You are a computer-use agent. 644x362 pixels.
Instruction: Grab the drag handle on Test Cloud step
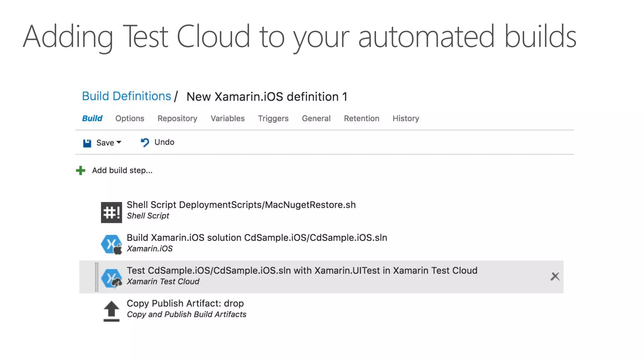click(x=97, y=277)
